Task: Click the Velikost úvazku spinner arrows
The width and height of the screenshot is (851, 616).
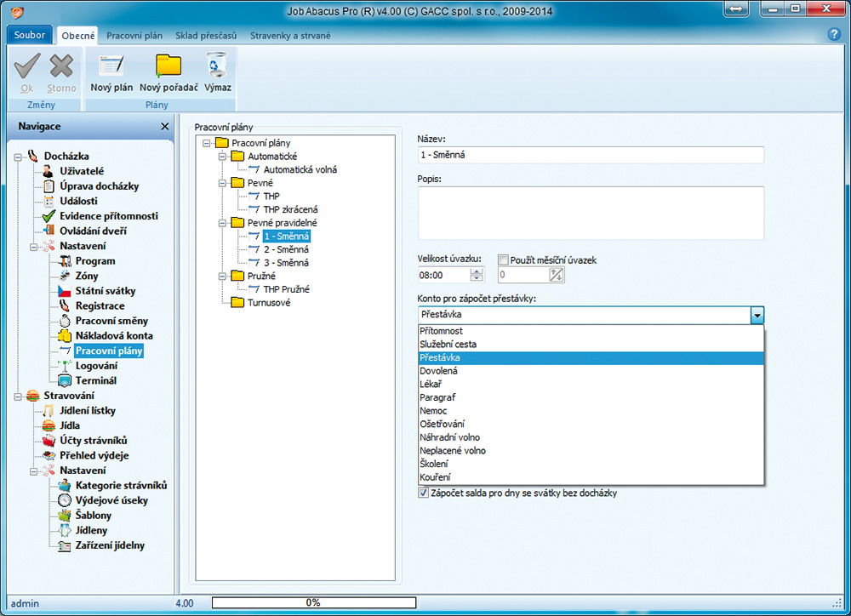Action: tap(477, 275)
